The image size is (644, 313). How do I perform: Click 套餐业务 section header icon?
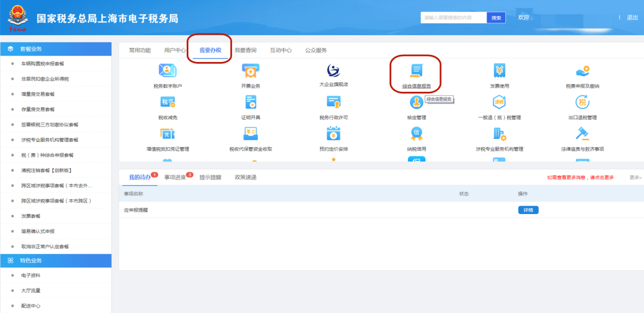coord(10,49)
